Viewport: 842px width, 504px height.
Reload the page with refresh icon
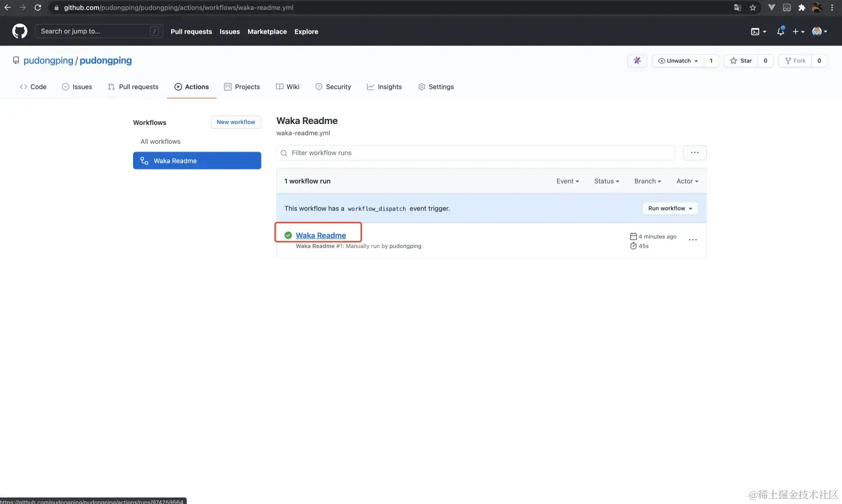pyautogui.click(x=38, y=7)
